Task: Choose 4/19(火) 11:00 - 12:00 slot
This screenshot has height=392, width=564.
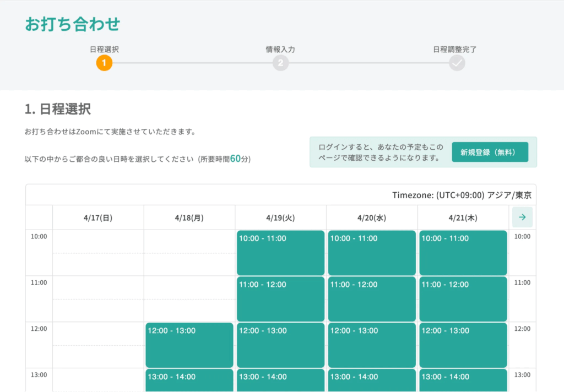Action: click(x=280, y=299)
